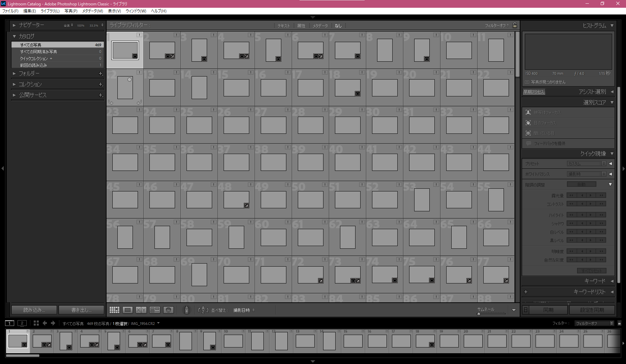
Task: Switch to Loupe view icon
Action: tap(127, 310)
